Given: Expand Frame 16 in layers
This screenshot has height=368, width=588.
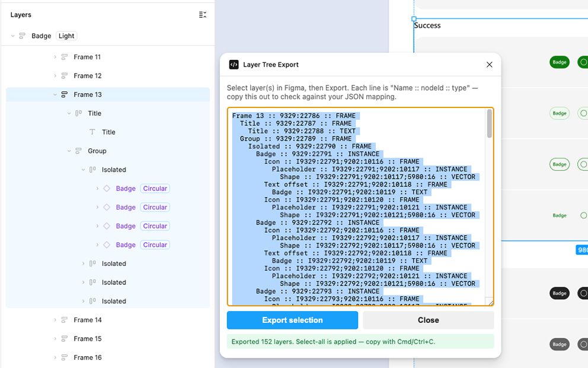Looking at the screenshot, I should [x=55, y=357].
